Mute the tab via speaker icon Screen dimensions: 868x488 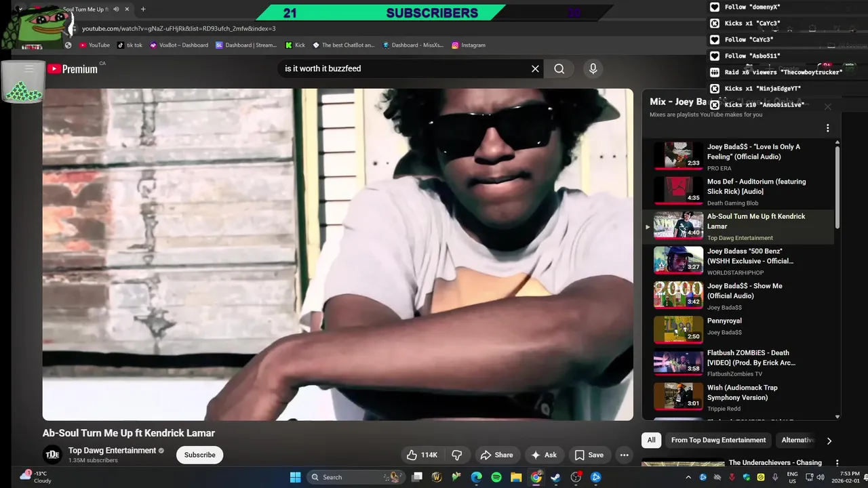tap(117, 9)
